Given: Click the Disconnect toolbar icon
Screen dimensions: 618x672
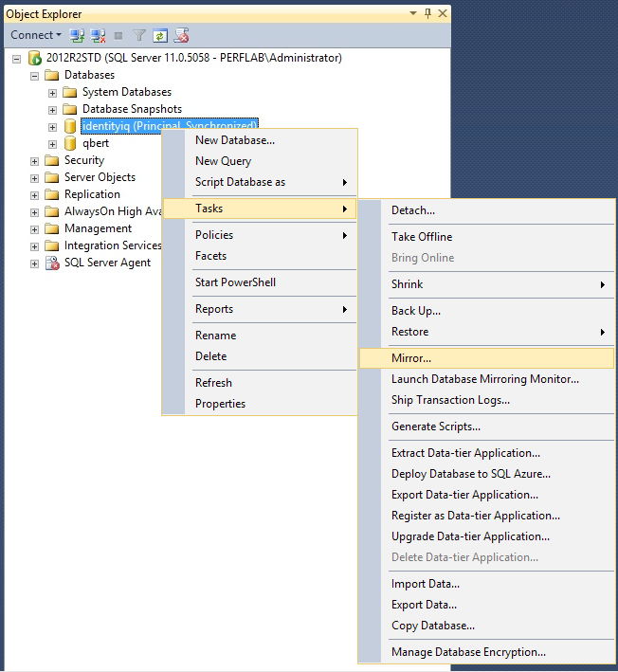Looking at the screenshot, I should [x=99, y=36].
